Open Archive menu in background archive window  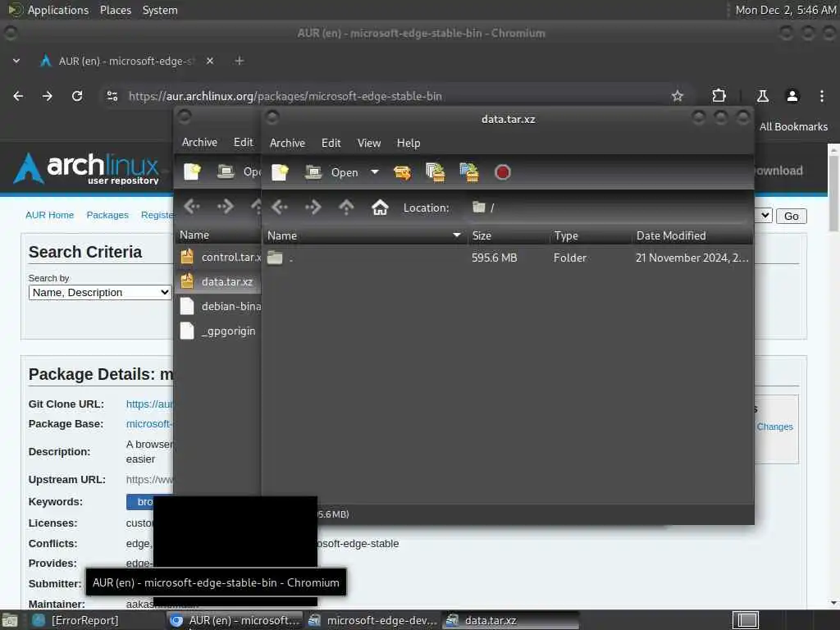click(199, 143)
